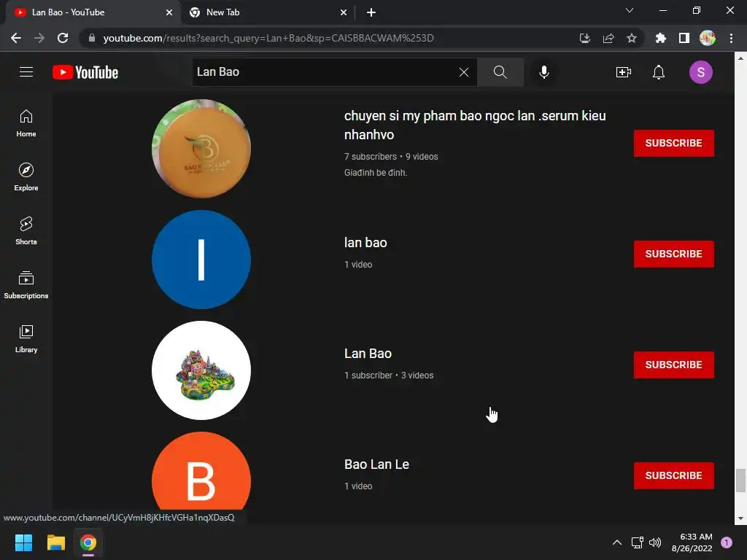
Task: Click Chrome icon in taskbar
Action: 88,542
